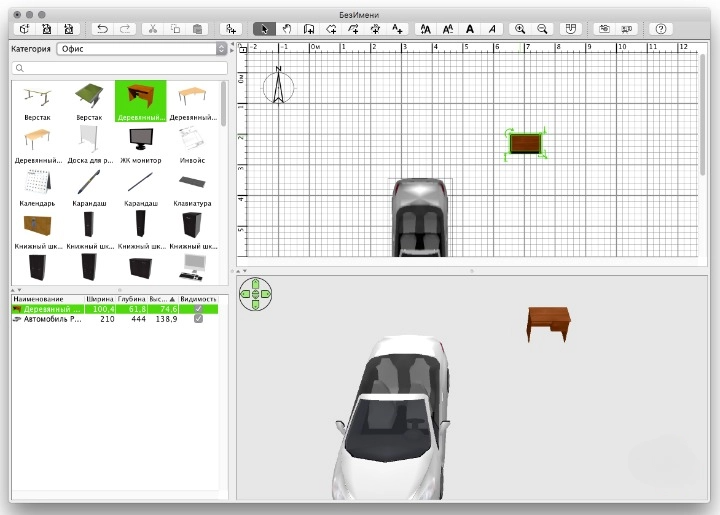
Task: Click the zoom in magnifier
Action: click(x=520, y=29)
